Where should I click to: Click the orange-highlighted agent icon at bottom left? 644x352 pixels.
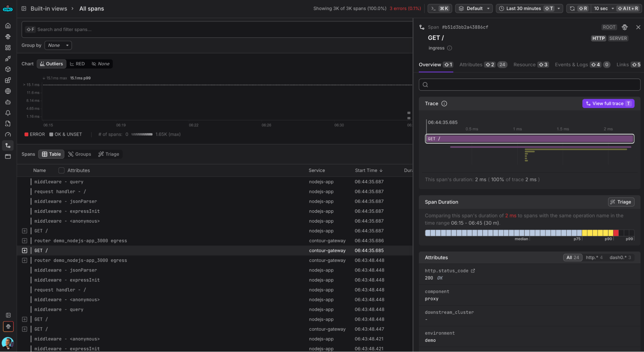[8, 327]
